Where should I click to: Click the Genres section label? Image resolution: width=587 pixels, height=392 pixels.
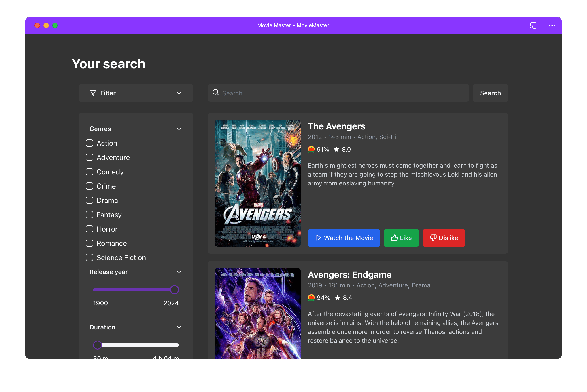click(100, 129)
